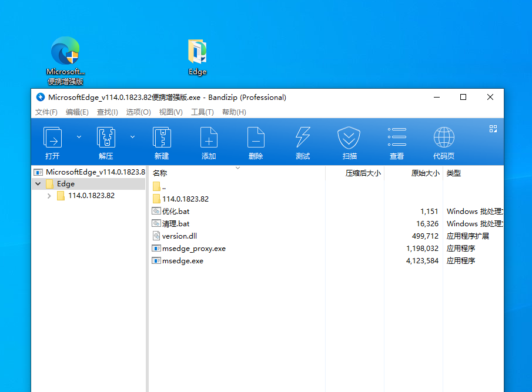Click the archive root icon in tree
Screen dimensions: 532x392
coord(38,172)
